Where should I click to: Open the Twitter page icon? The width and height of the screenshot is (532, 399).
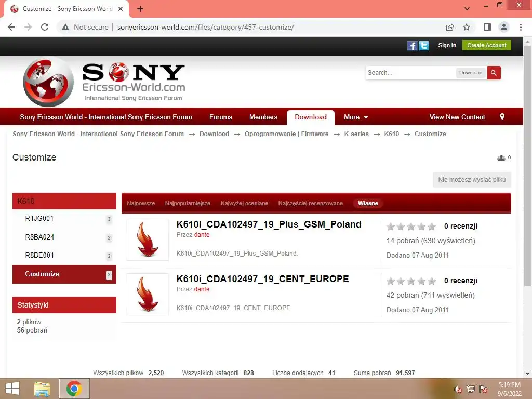(424, 46)
